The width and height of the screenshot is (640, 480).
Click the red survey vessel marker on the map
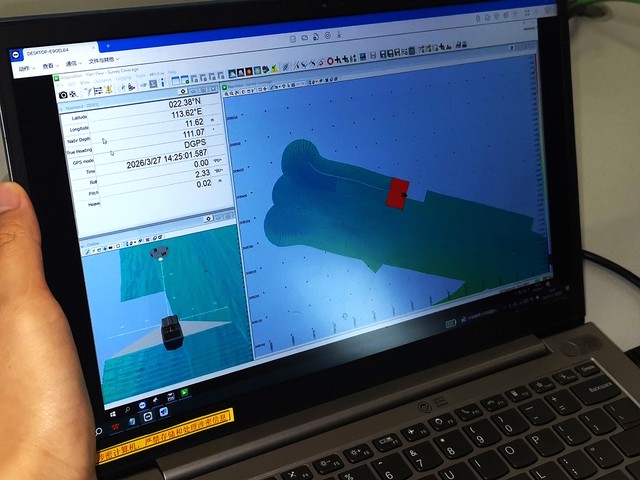(x=397, y=193)
